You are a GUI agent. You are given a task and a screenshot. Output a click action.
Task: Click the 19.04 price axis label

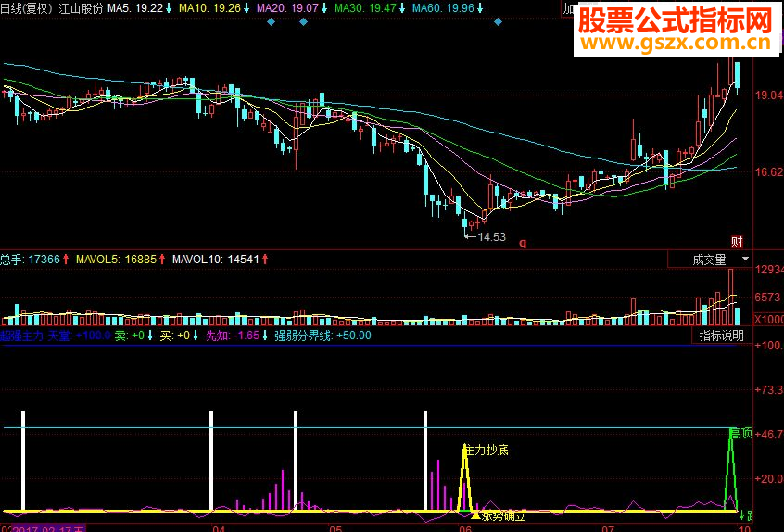coord(769,95)
